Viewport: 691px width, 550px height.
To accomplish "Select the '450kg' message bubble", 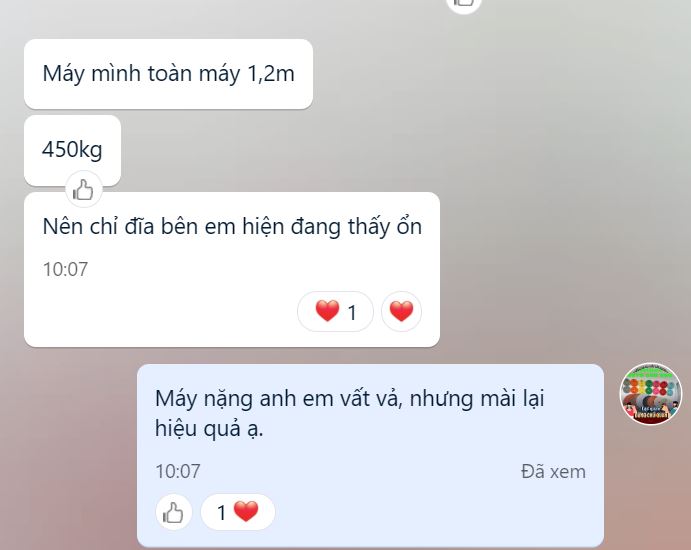I will (72, 150).
